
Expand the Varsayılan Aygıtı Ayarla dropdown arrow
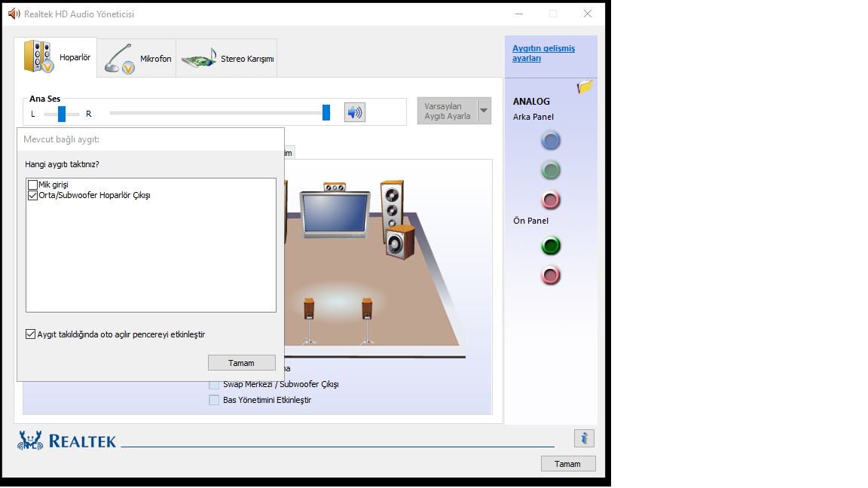pyautogui.click(x=484, y=111)
